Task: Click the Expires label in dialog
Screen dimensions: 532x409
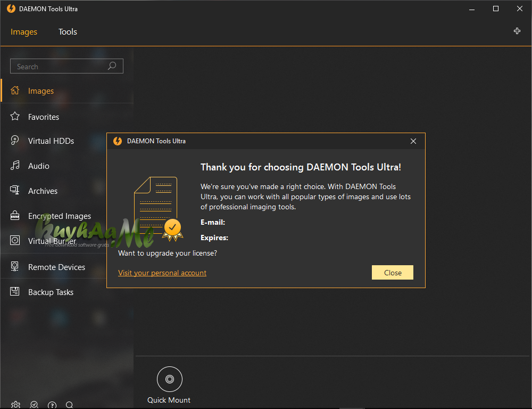Action: click(x=214, y=238)
